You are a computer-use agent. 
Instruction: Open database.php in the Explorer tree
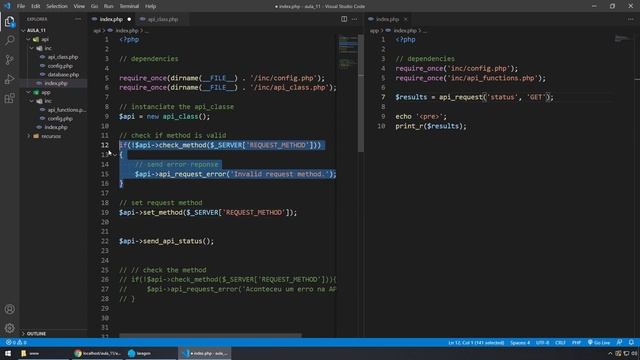[x=63, y=74]
